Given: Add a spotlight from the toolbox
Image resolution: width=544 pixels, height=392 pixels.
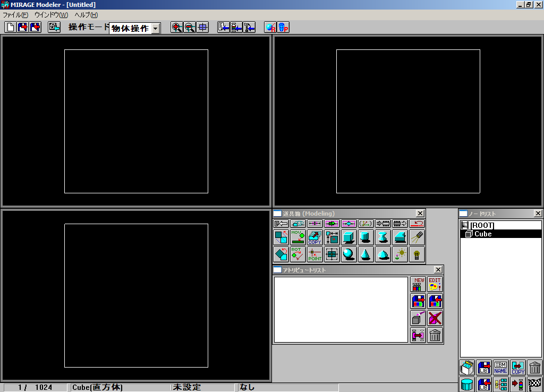Looking at the screenshot, I should pyautogui.click(x=417, y=237).
